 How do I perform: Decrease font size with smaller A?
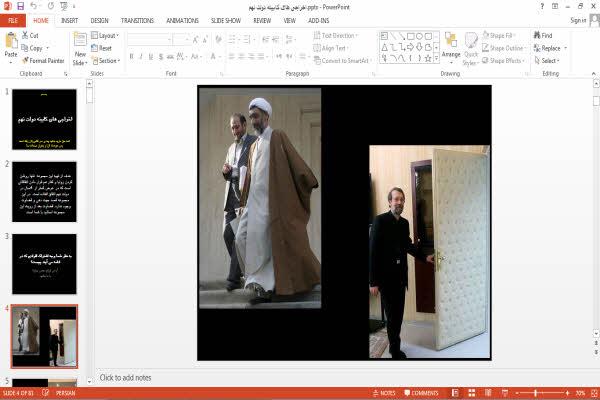(x=205, y=39)
